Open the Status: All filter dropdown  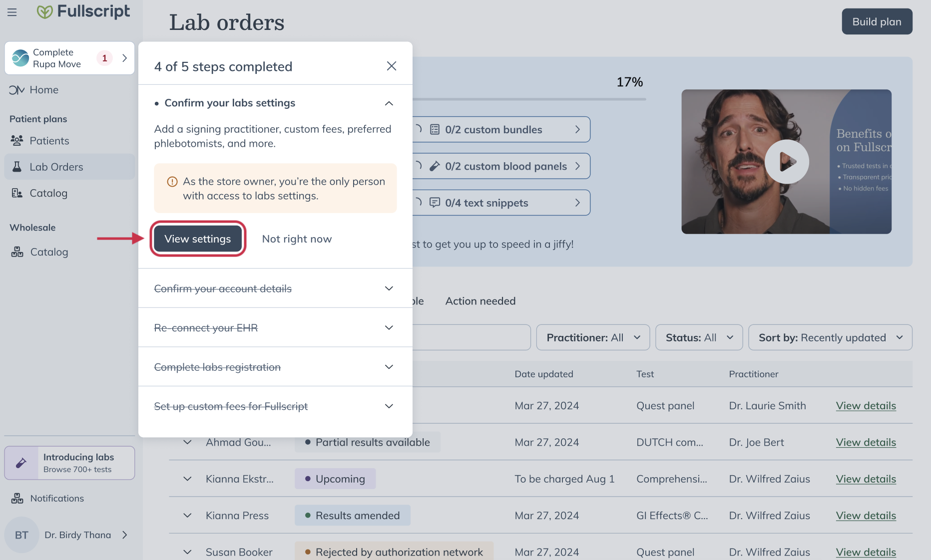[698, 337]
